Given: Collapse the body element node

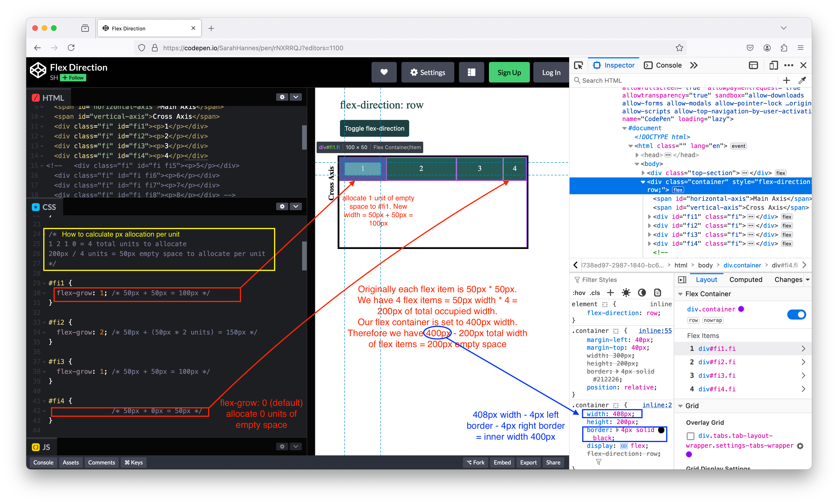Looking at the screenshot, I should pyautogui.click(x=637, y=164).
